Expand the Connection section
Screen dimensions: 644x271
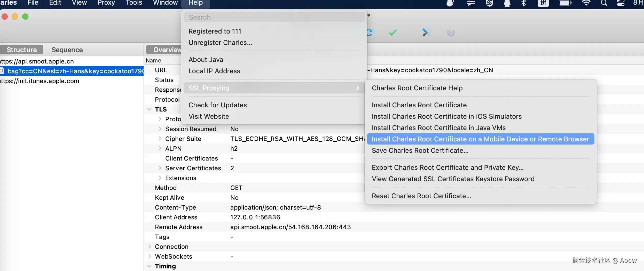pyautogui.click(x=150, y=246)
